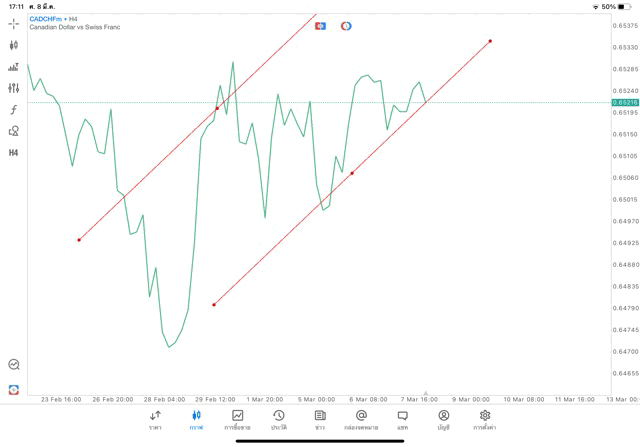Open the ประวัติ (History) tab
The width and height of the screenshot is (640, 447).
point(278,420)
